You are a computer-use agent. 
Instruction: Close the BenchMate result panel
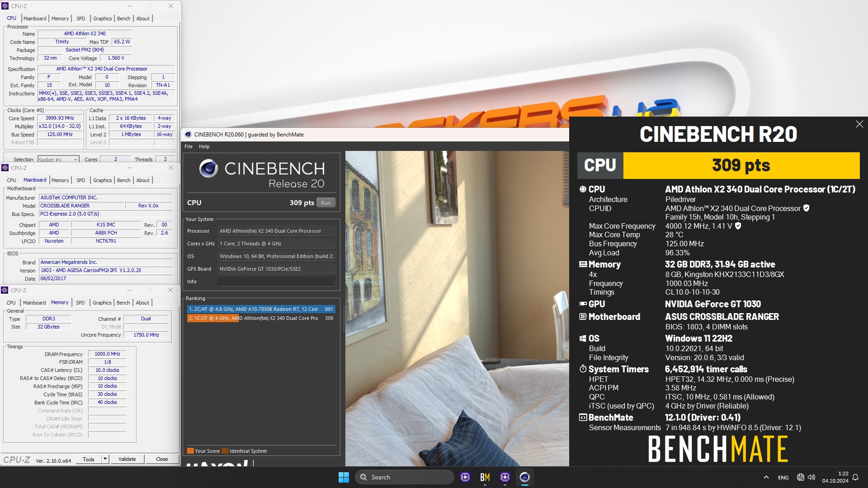click(859, 124)
